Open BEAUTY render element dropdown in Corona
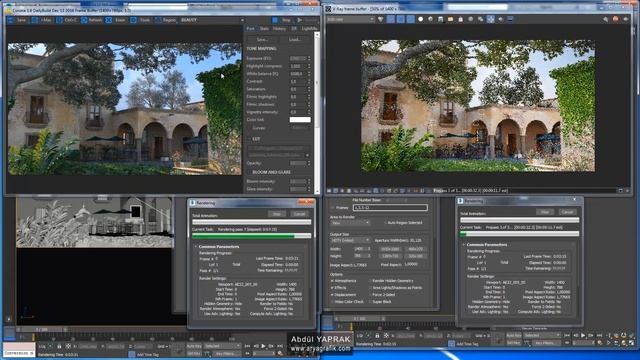This screenshot has height=360, width=640. (x=212, y=20)
